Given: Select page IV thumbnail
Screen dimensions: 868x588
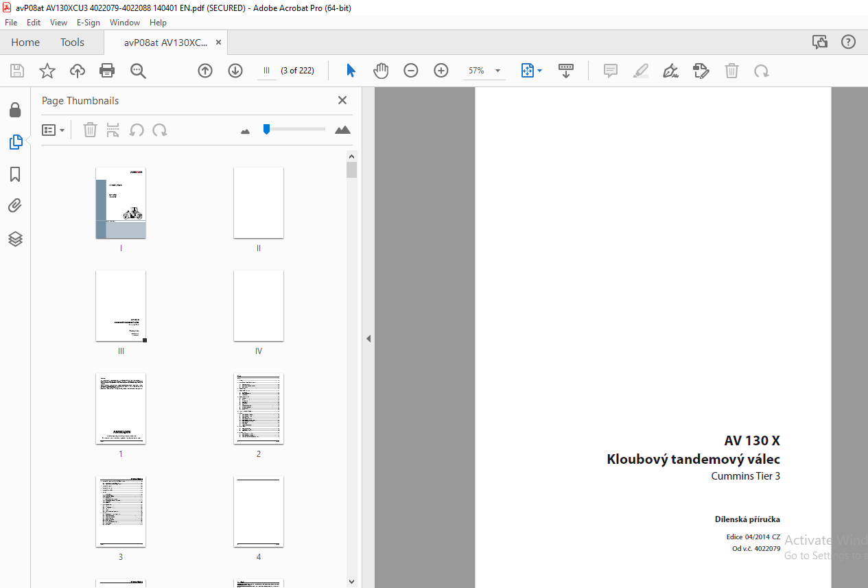Looking at the screenshot, I should tap(259, 306).
